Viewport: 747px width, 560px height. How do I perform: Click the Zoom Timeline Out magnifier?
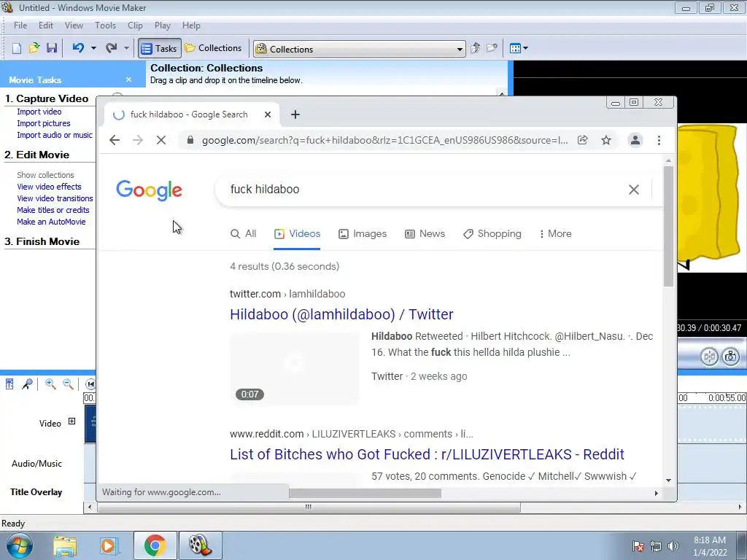[x=68, y=384]
